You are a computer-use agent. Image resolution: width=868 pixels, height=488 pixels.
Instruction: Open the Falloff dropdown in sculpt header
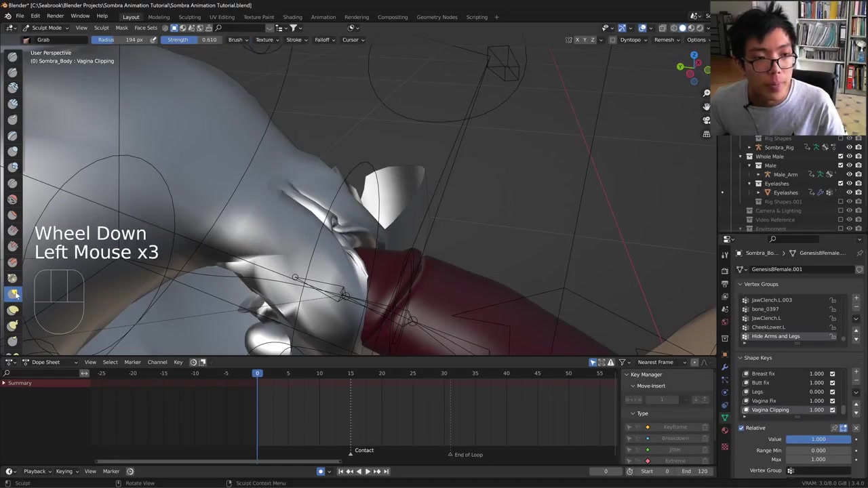(324, 39)
